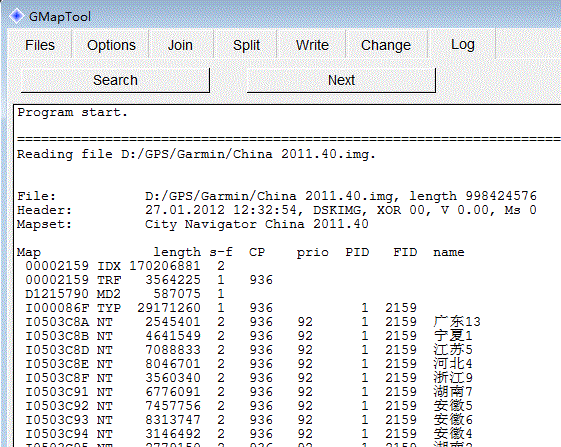Click the I0503C8A map row
Viewport: 561px width, 447px height.
(x=253, y=322)
